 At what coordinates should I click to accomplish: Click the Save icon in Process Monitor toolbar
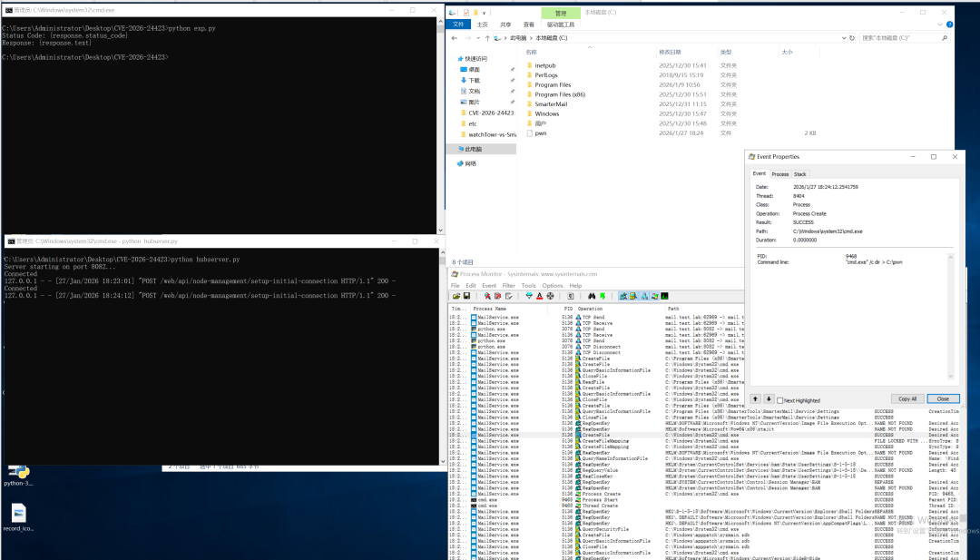[x=466, y=296]
